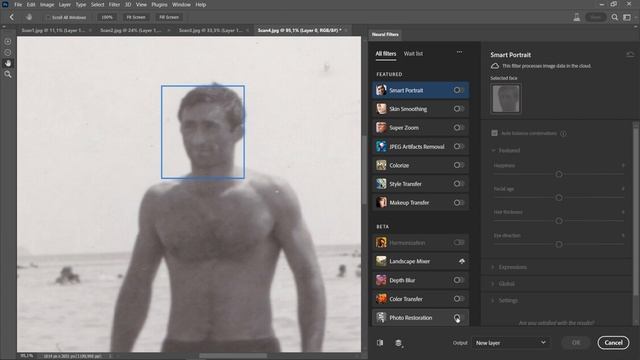Click the layer preview stack icon at bottom
The image size is (640, 360).
pyautogui.click(x=399, y=343)
